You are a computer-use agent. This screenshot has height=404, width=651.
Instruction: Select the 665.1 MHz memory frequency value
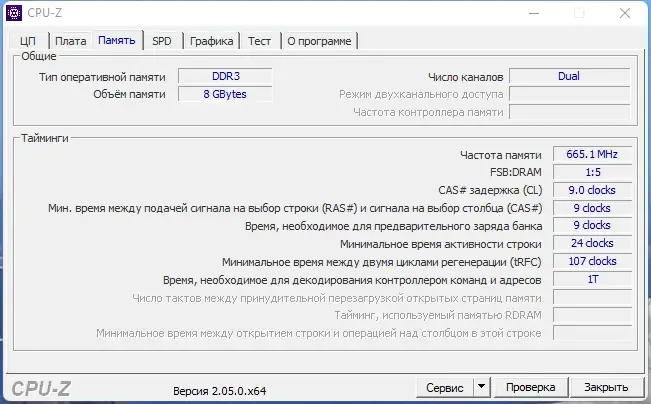[x=592, y=154]
